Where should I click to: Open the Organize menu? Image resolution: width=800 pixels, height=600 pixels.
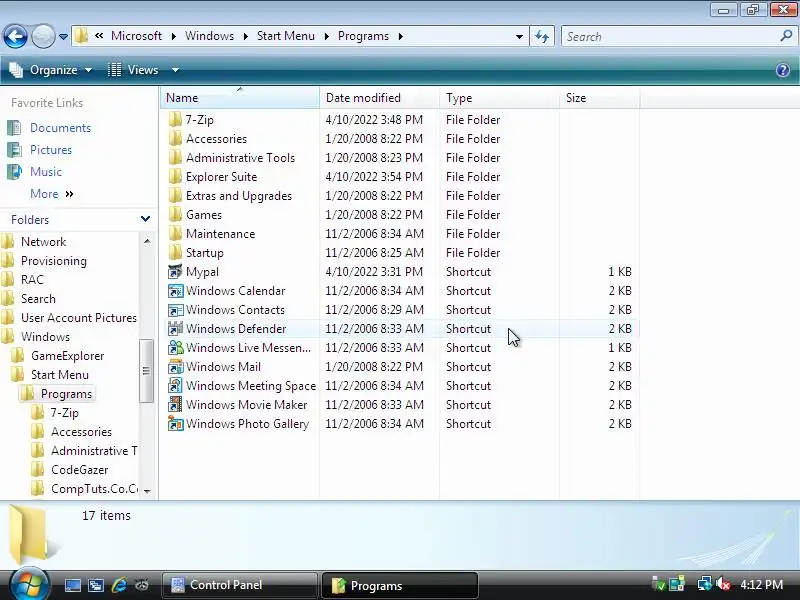coord(51,70)
